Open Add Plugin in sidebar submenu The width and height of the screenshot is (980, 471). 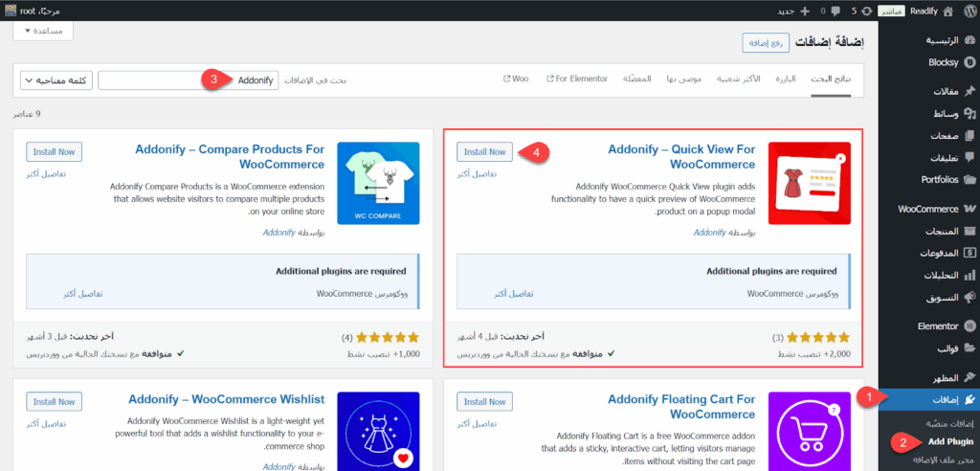pos(950,441)
